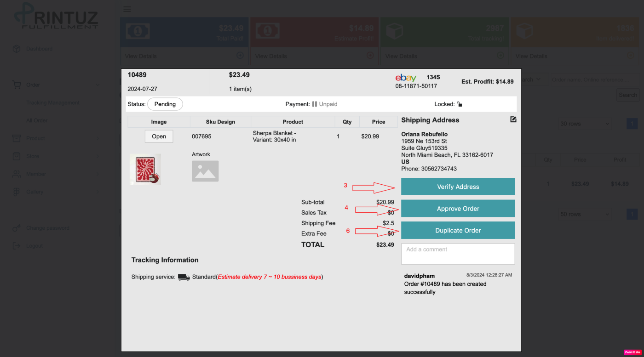Open the 50 rows dropdown
The height and width of the screenshot is (357, 644).
(585, 214)
